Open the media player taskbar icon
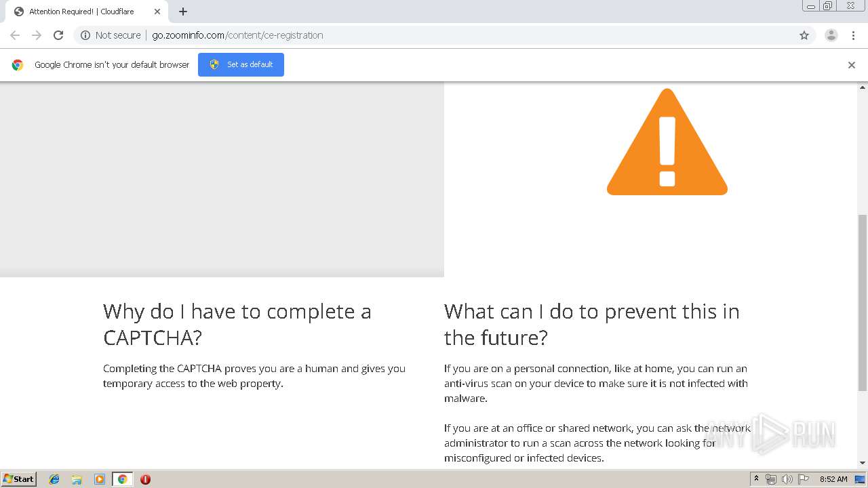The image size is (868, 488). click(x=99, y=479)
